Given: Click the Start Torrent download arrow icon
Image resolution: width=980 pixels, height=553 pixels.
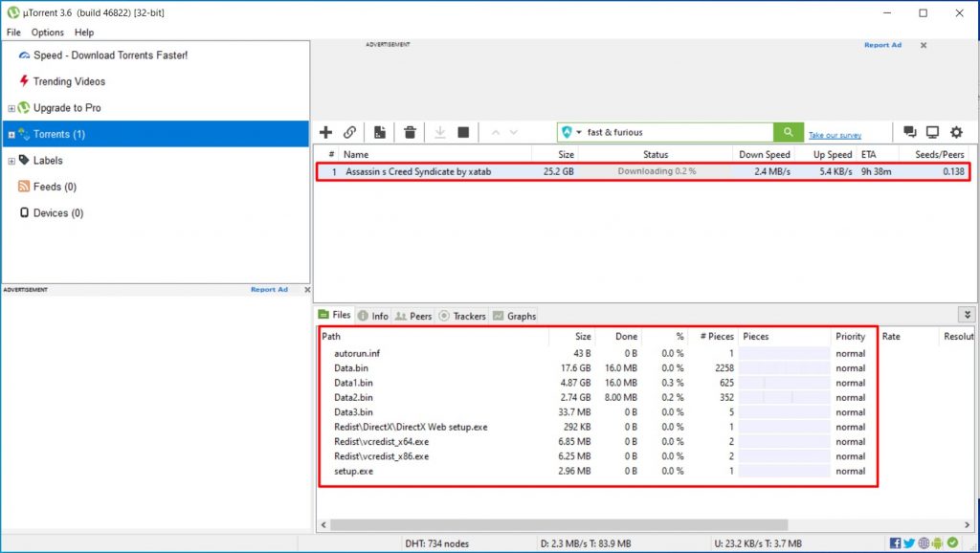Looking at the screenshot, I should tap(440, 132).
